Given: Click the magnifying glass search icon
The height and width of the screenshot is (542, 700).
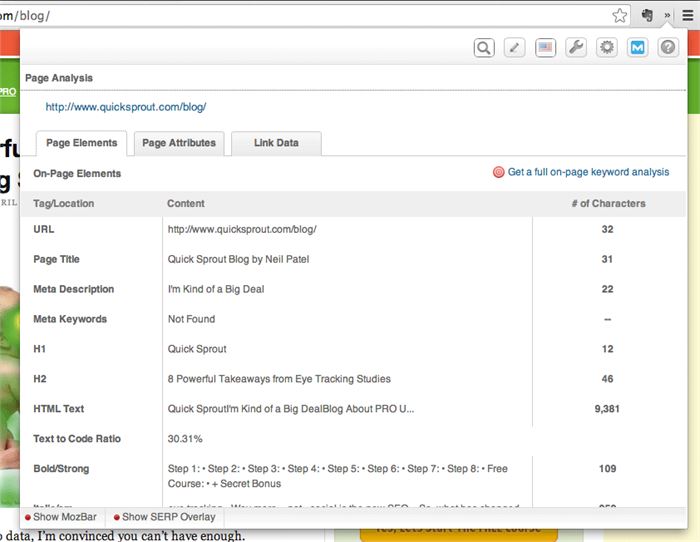Looking at the screenshot, I should tap(484, 47).
